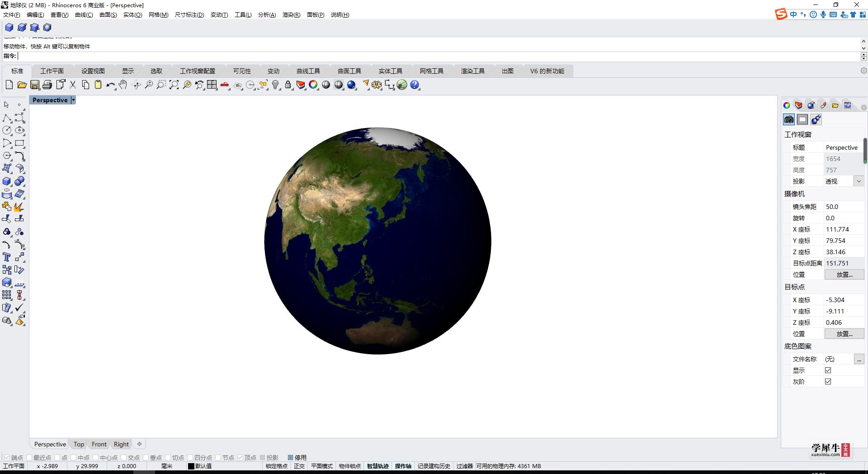
Task: Open the Layers icon in the main toolbar
Action: (301, 85)
